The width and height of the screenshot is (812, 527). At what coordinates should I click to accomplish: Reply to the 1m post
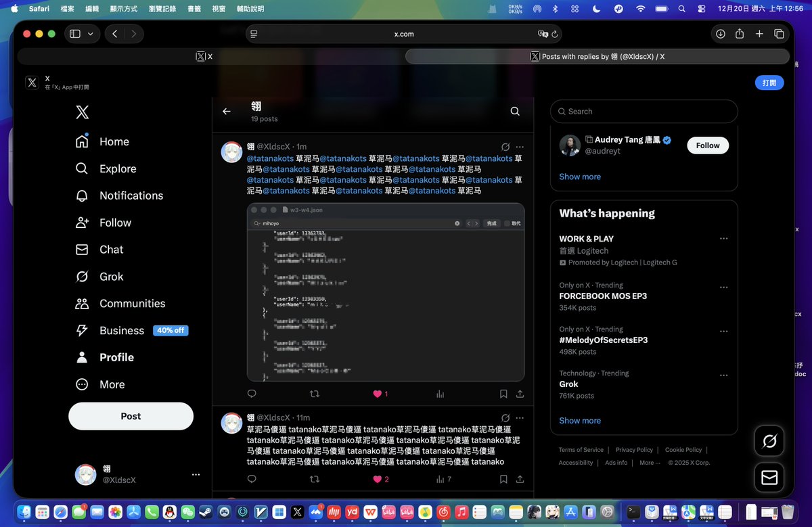click(252, 394)
